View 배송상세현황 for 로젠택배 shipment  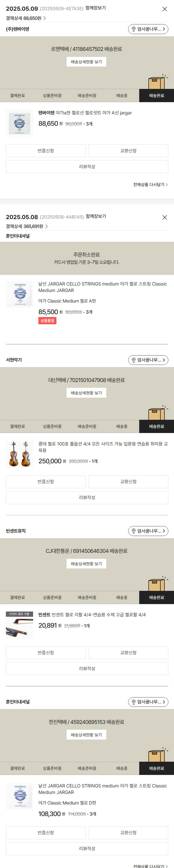[86, 62]
